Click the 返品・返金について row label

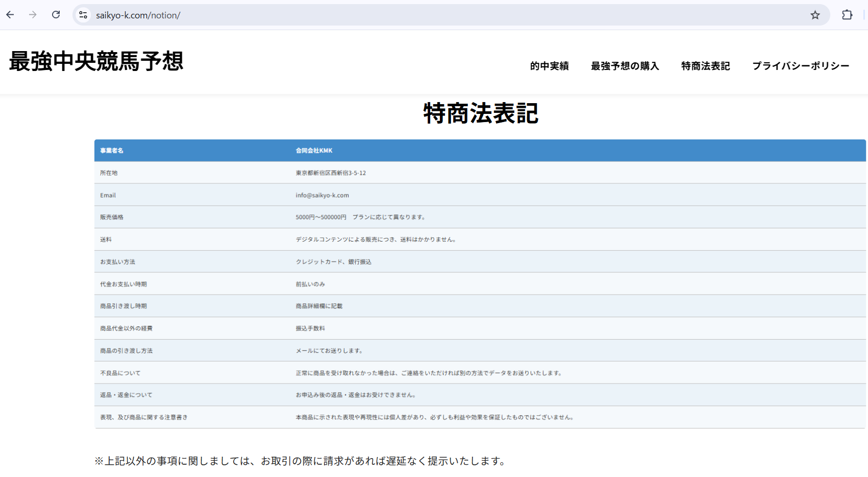point(126,395)
